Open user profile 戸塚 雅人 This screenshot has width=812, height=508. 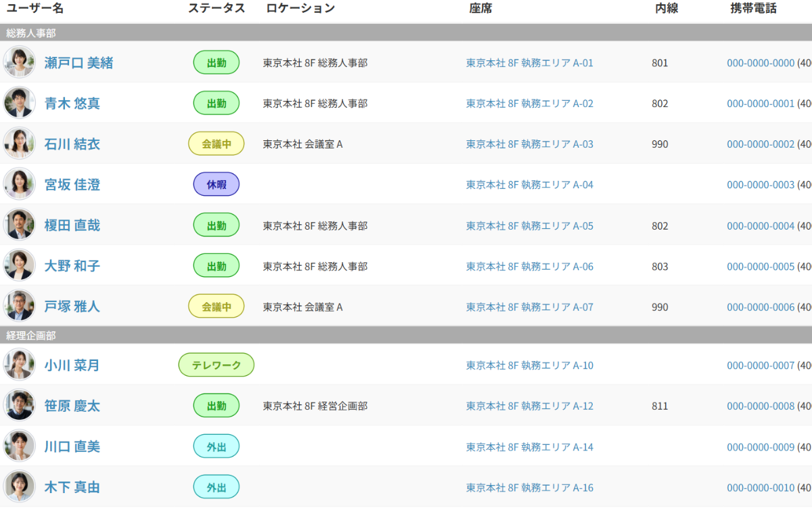click(x=72, y=307)
